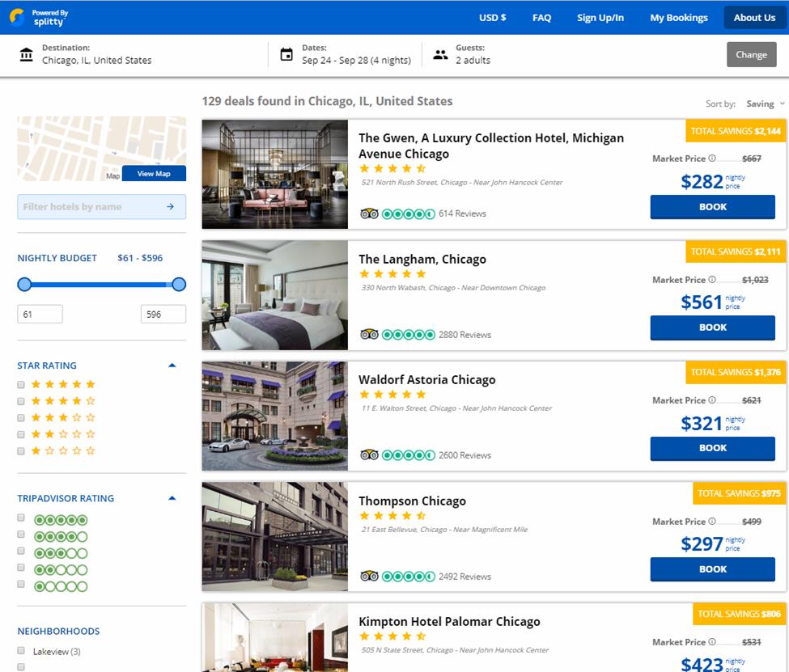Change the search criteria
This screenshot has width=789, height=672.
751,54
